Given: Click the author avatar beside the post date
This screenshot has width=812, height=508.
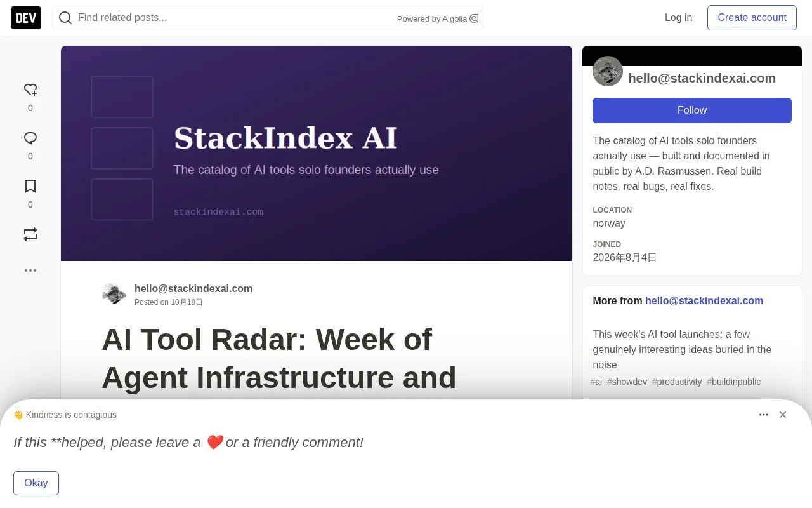Looking at the screenshot, I should click(114, 294).
